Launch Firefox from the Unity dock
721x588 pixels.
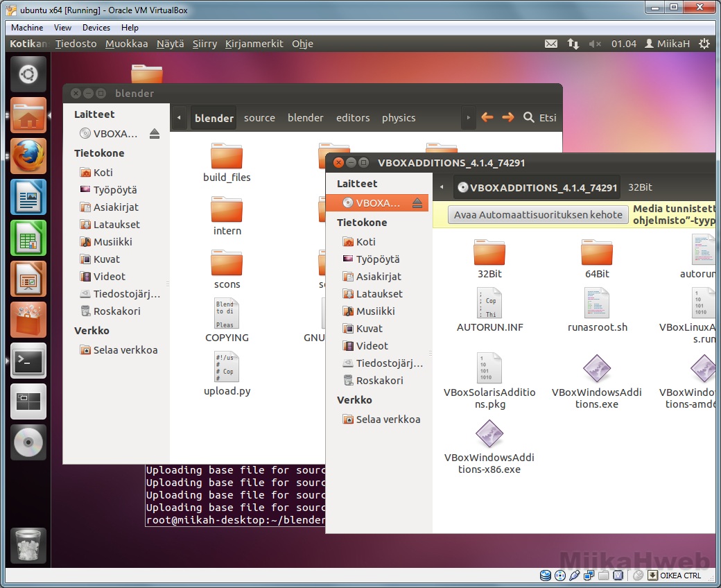point(28,156)
